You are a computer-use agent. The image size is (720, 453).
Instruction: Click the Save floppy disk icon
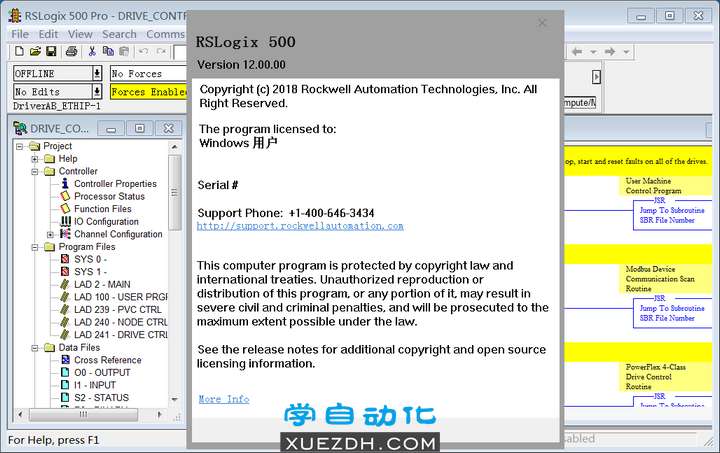tap(51, 51)
